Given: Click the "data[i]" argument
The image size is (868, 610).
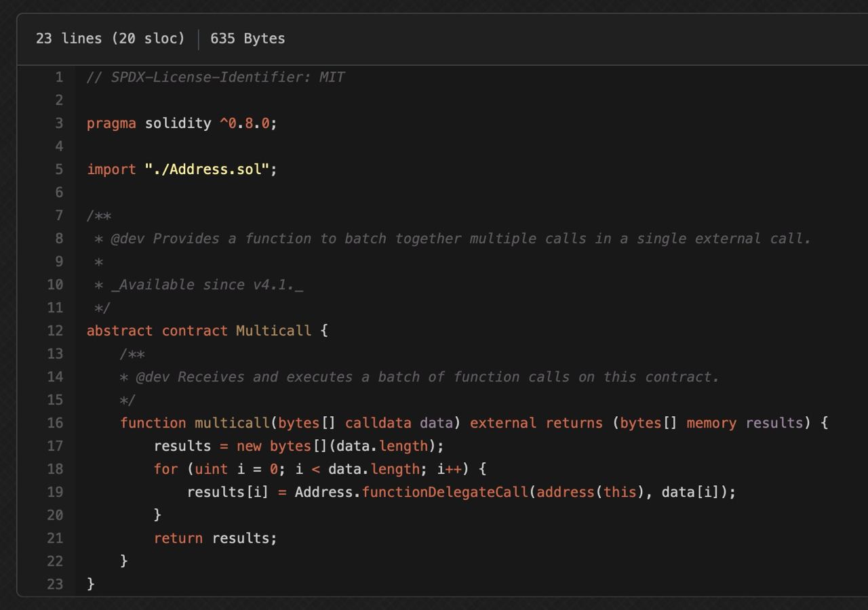Looking at the screenshot, I should pos(690,492).
